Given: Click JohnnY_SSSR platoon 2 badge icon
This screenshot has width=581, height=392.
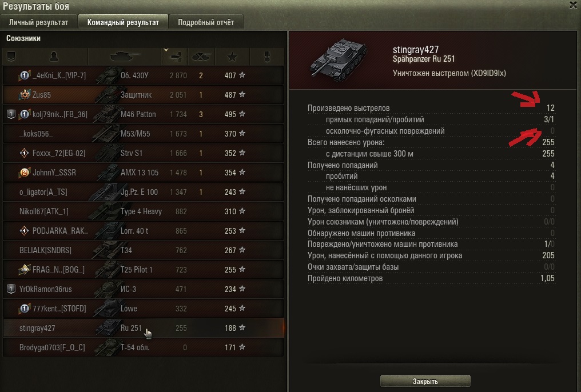Looking at the screenshot, I should [x=24, y=173].
